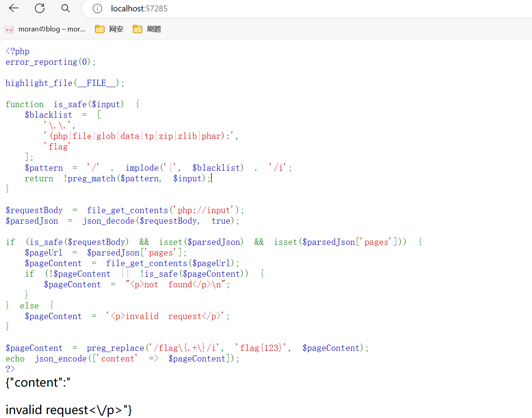Image resolution: width=532 pixels, height=418 pixels.
Task: Click the error_reporting(0); code line
Action: pyautogui.click(x=51, y=62)
